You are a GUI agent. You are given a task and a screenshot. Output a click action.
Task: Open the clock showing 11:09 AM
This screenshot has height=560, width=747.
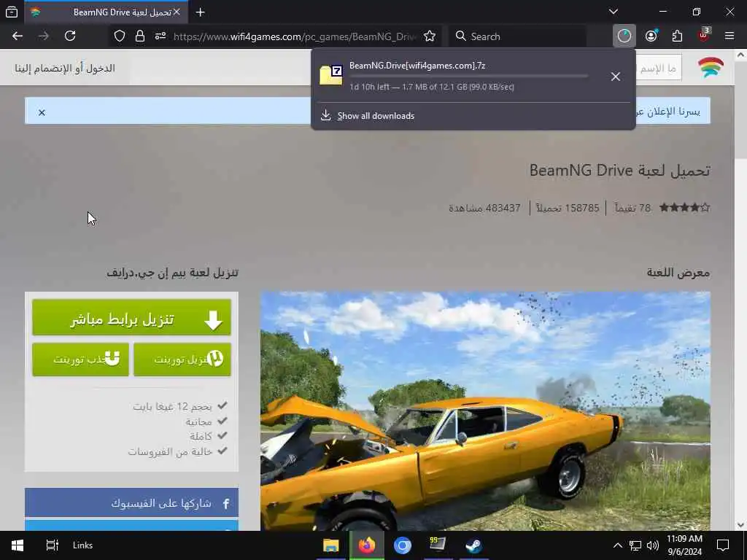[684, 545]
